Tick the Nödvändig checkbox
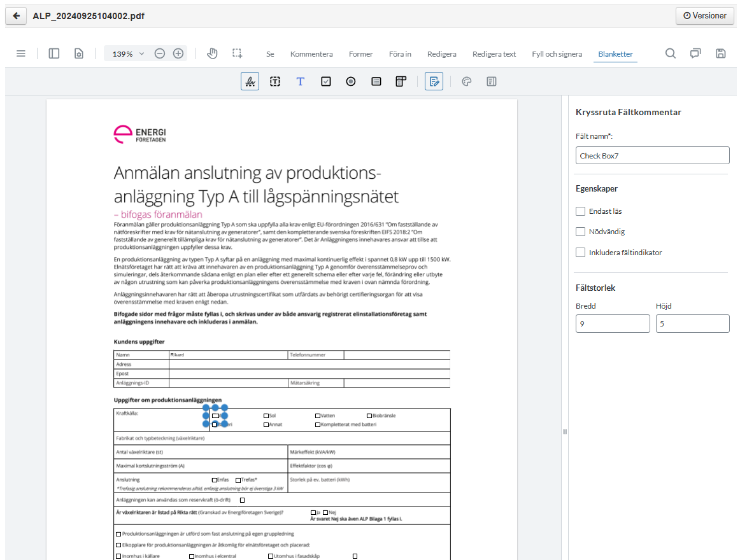Viewport: 740px width, 560px height. click(580, 232)
